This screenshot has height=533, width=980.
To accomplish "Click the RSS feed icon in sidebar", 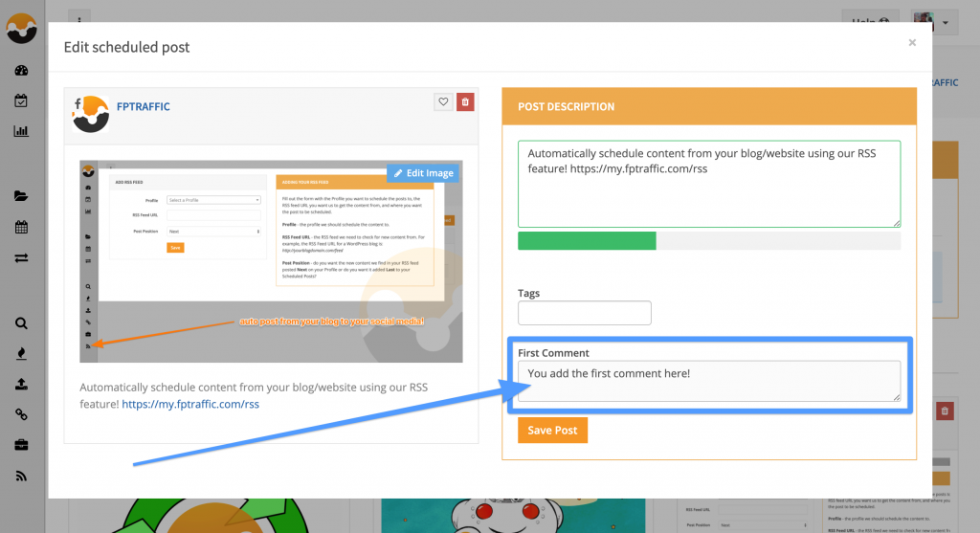I will [21, 477].
